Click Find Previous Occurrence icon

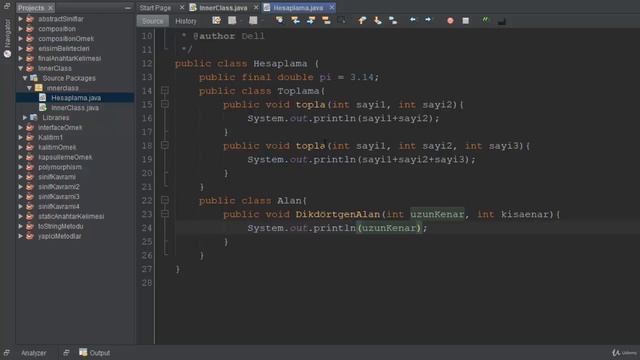pos(295,20)
